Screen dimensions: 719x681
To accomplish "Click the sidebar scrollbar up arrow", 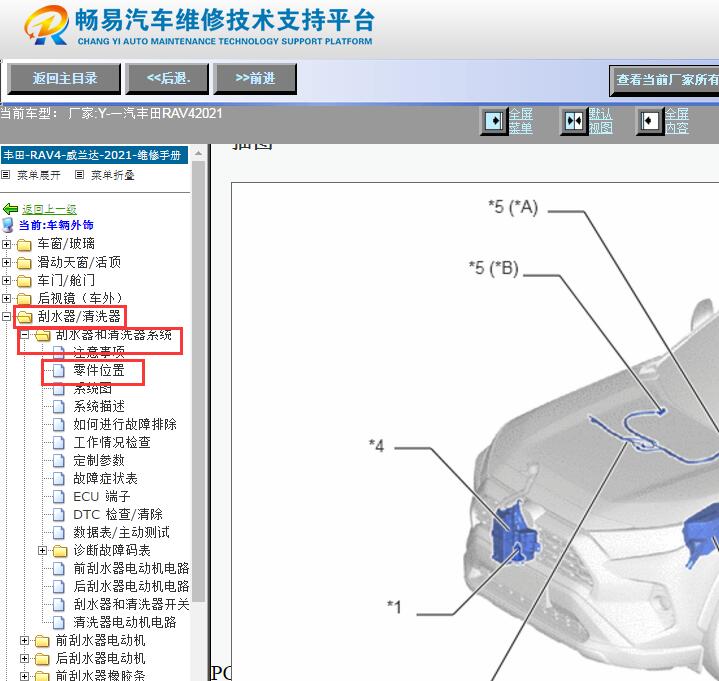I will tap(198, 154).
